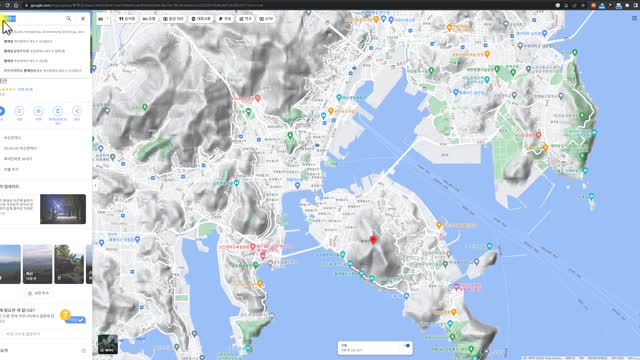
Task: Click into the highlighted search text field
Action: point(33,18)
